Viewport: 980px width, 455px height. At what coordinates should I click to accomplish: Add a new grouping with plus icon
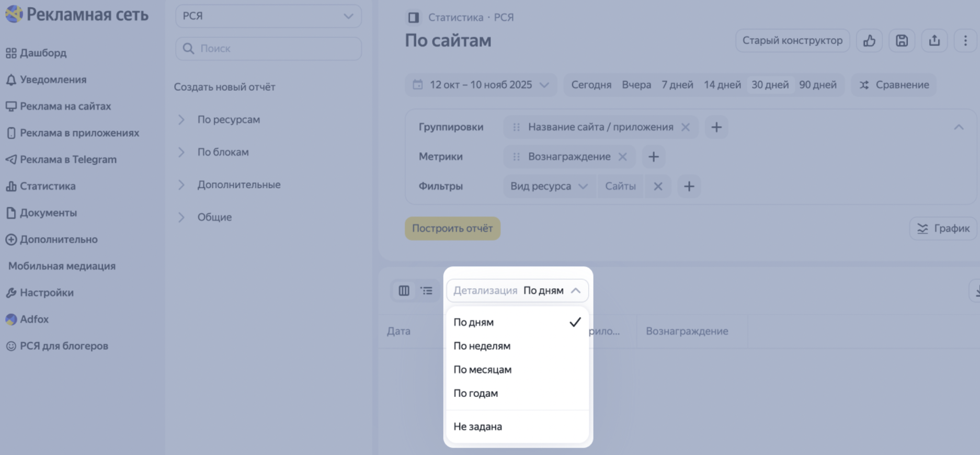(x=716, y=127)
